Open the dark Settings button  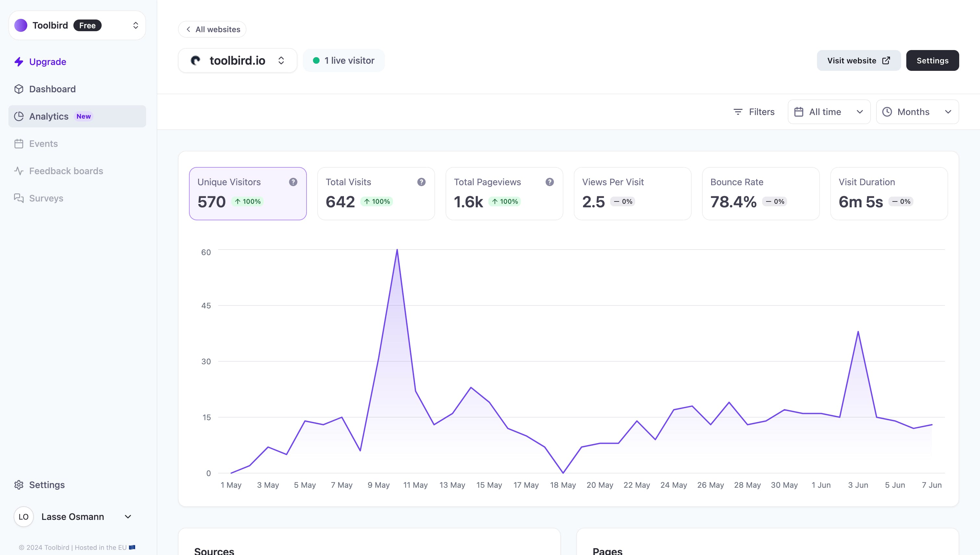pos(932,61)
